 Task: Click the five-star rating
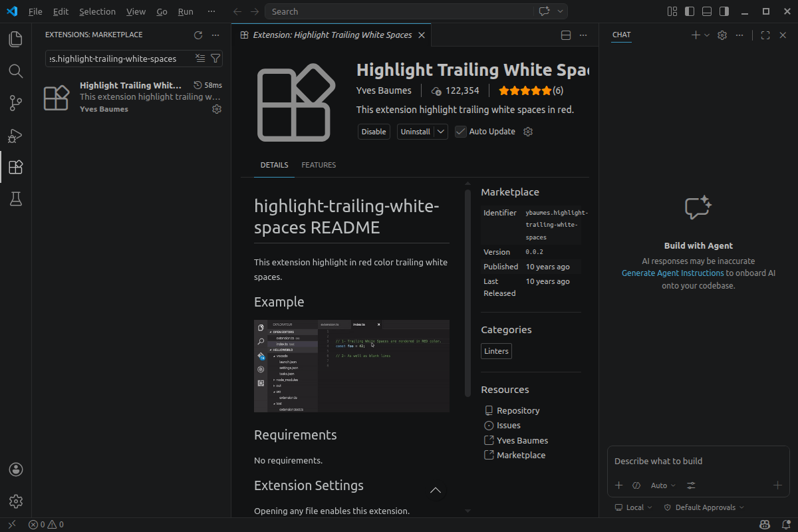525,90
